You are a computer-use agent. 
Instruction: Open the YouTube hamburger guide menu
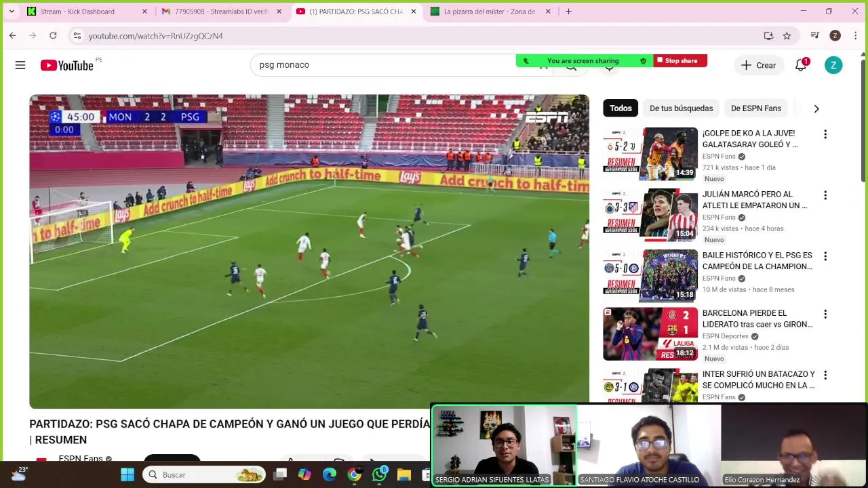[x=20, y=65]
